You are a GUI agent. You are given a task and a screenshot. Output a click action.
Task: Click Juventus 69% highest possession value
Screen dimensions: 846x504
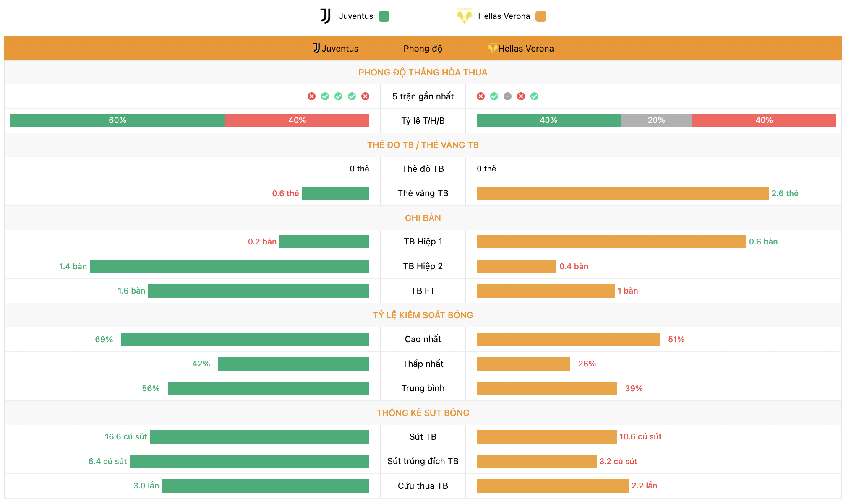pos(104,339)
